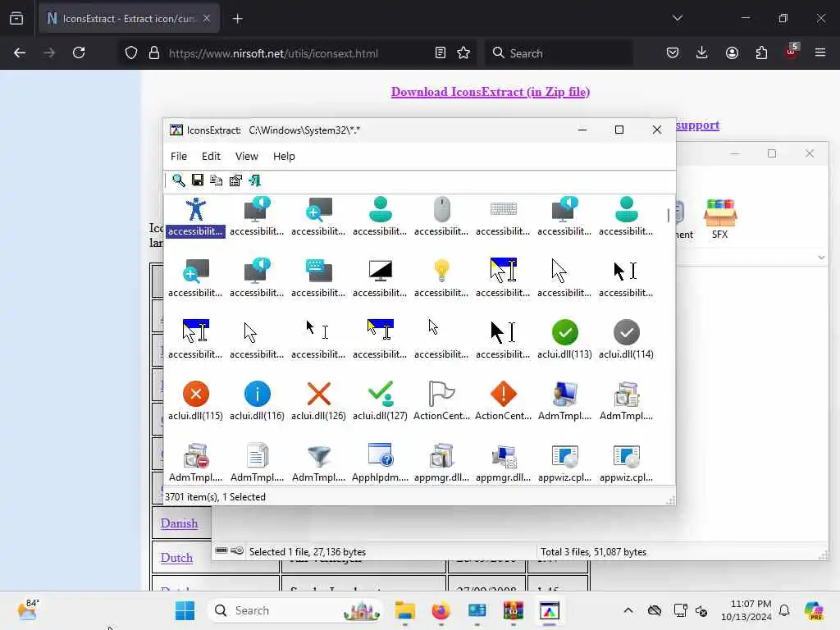Screen dimensions: 840x630
Task: Bookmark this page with the star icon
Action: click(463, 52)
